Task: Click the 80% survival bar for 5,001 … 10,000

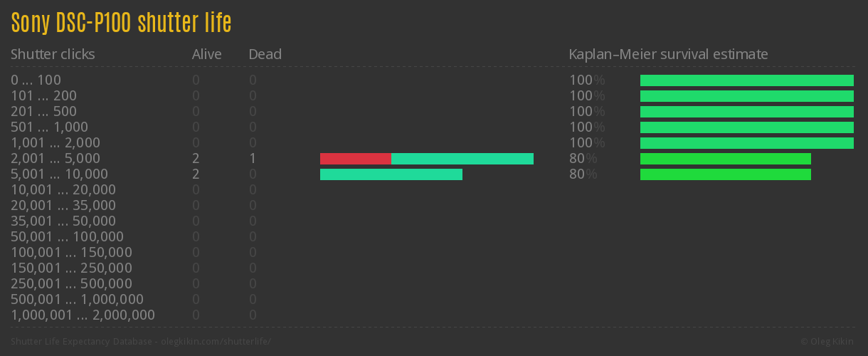Action: tap(725, 174)
